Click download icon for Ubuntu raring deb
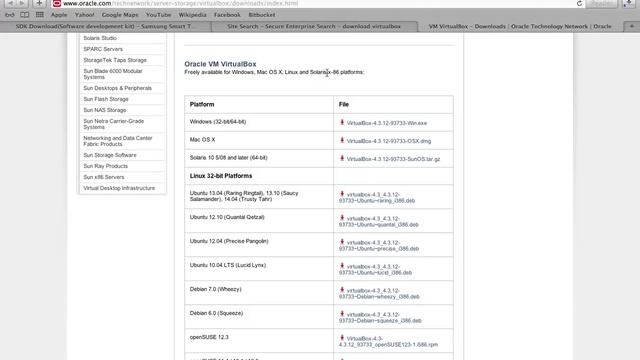Screen dimensions: 640x360 (342, 194)
